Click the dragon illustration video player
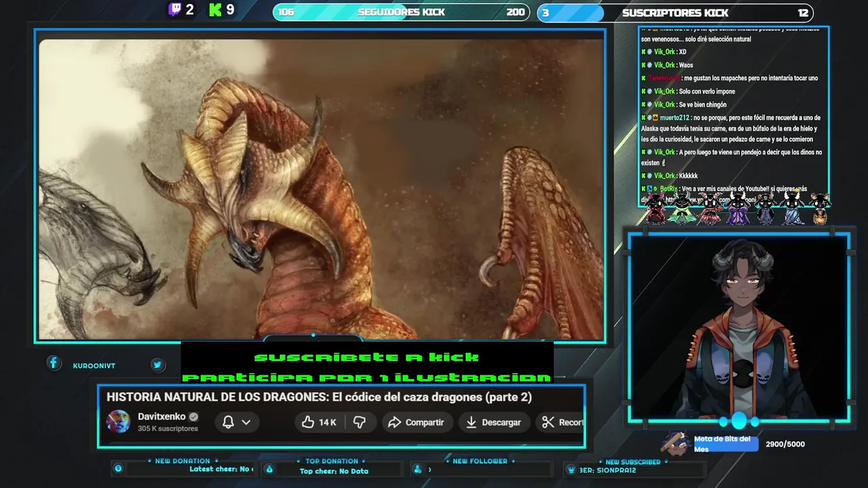This screenshot has height=488, width=868. click(320, 188)
